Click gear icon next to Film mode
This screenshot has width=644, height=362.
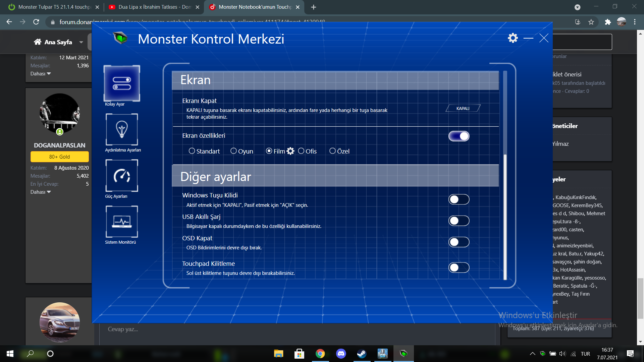[x=290, y=151]
